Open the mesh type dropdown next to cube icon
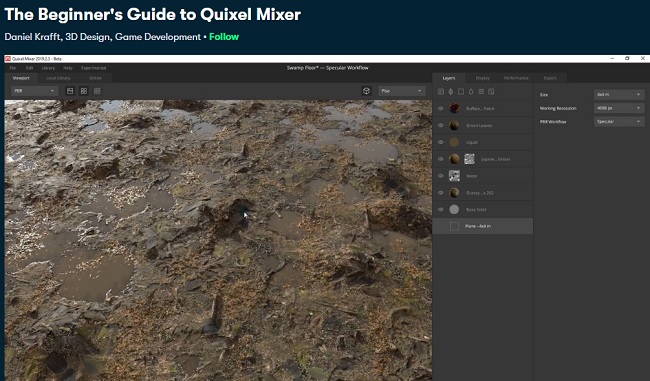Viewport: 650px width, 381px height. point(401,91)
